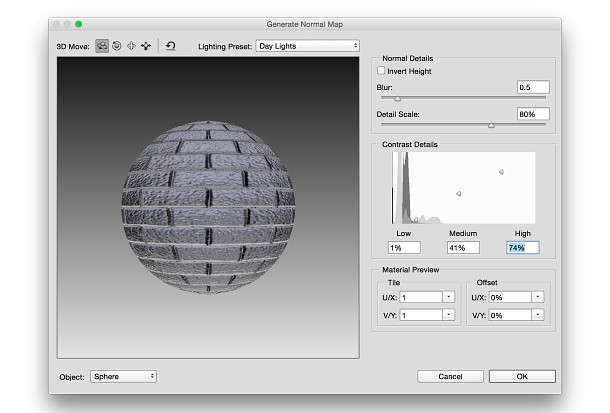Click the brick sphere 3D preview
The height and width of the screenshot is (413, 610).
tap(208, 207)
